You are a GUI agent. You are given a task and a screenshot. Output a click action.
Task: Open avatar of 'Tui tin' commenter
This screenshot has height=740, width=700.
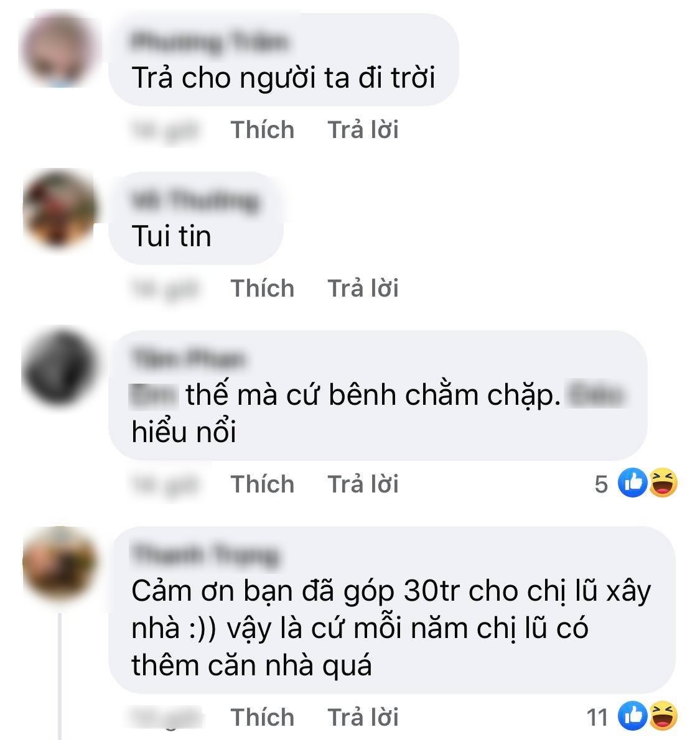[x=60, y=208]
